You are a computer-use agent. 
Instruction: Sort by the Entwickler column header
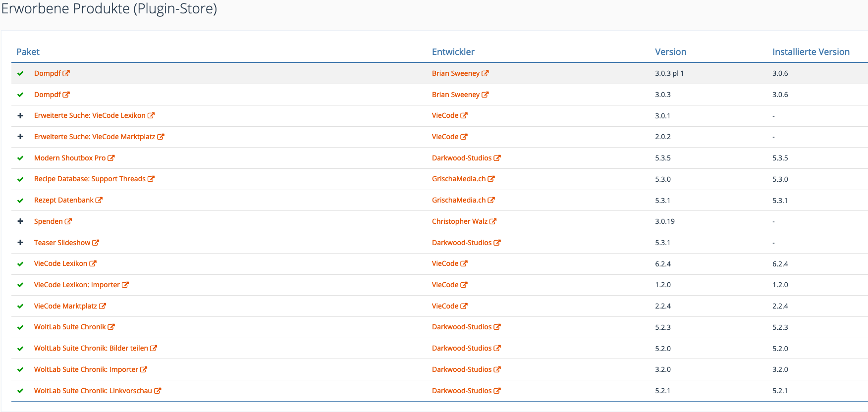[x=453, y=52]
